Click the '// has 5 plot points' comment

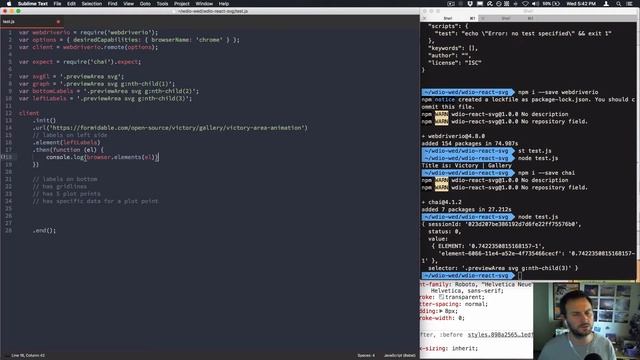[67, 194]
